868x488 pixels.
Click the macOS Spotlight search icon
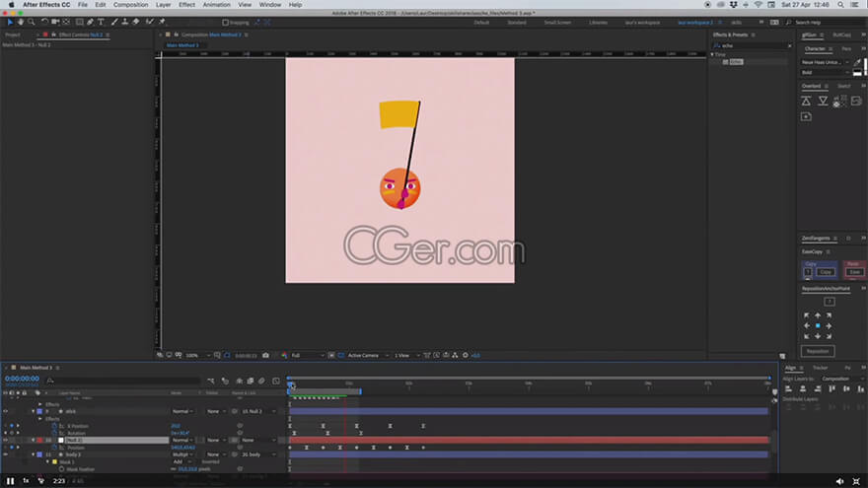click(840, 4)
